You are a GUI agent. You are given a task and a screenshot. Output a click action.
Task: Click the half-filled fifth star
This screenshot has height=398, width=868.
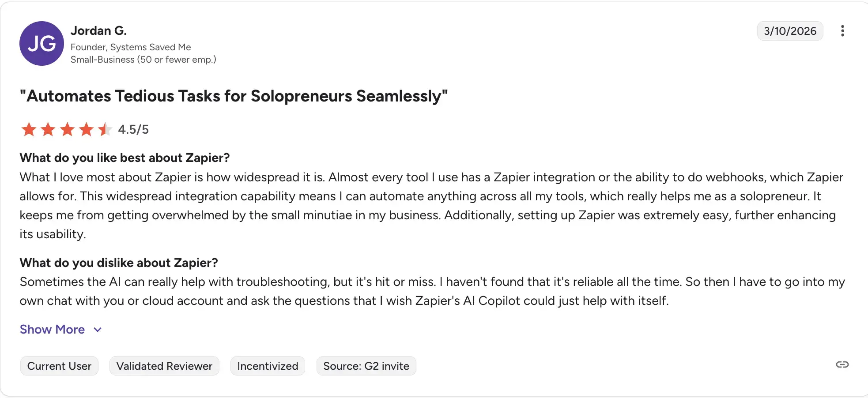tap(105, 129)
